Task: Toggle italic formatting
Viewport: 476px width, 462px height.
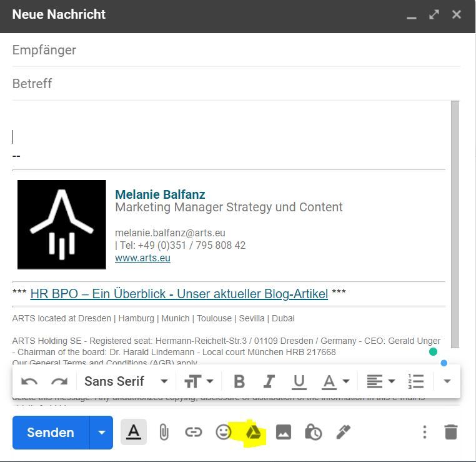Action: point(269,381)
